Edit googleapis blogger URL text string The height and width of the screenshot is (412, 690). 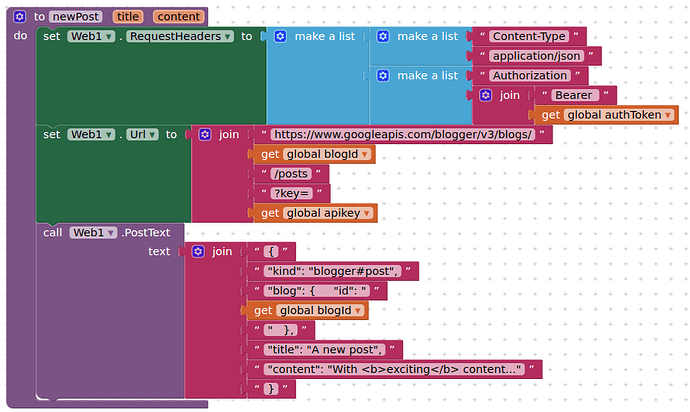403,134
